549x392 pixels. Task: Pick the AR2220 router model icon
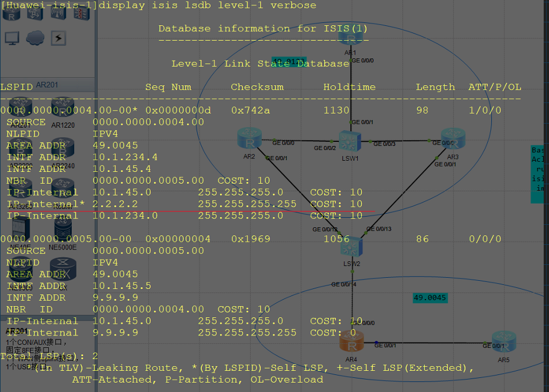[x=21, y=149]
